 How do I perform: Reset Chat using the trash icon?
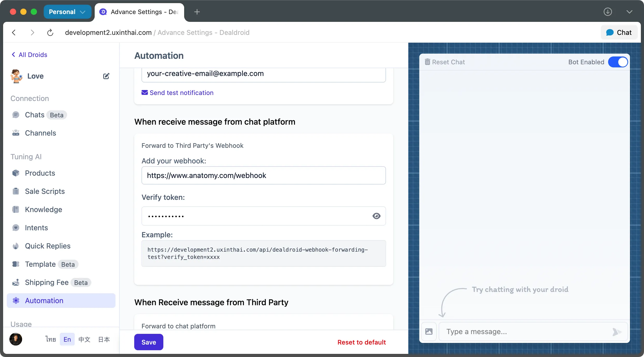(x=428, y=62)
